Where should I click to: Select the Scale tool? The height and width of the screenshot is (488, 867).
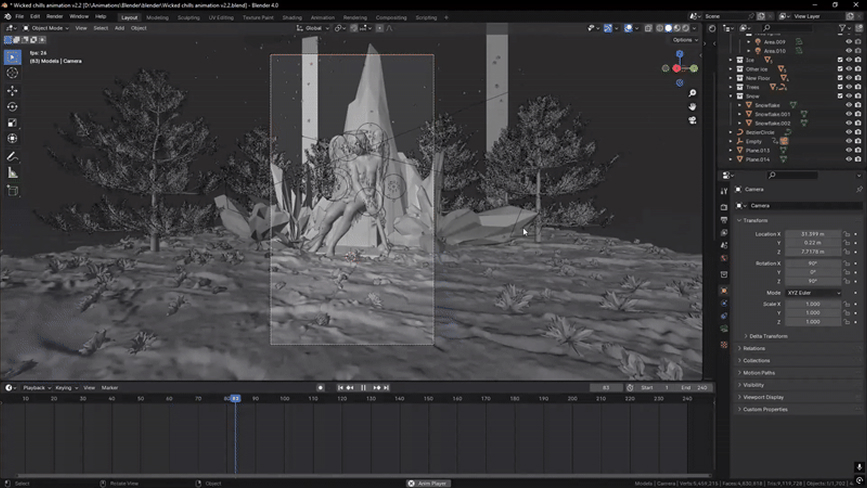[12, 122]
